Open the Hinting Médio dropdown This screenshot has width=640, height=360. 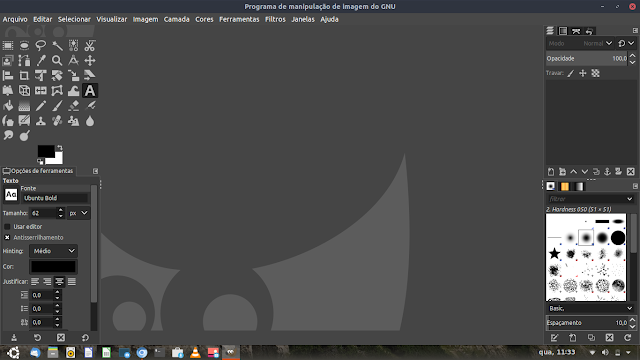click(53, 251)
